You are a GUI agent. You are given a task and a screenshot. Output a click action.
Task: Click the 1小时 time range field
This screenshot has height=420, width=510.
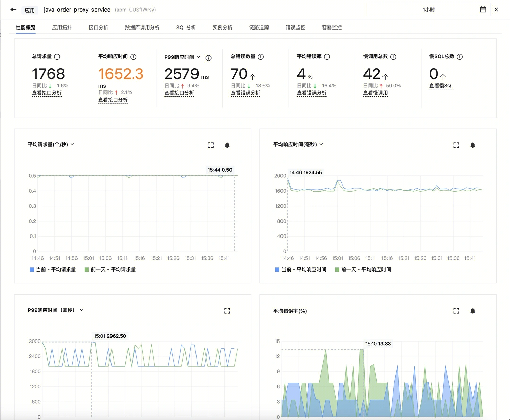(x=429, y=10)
